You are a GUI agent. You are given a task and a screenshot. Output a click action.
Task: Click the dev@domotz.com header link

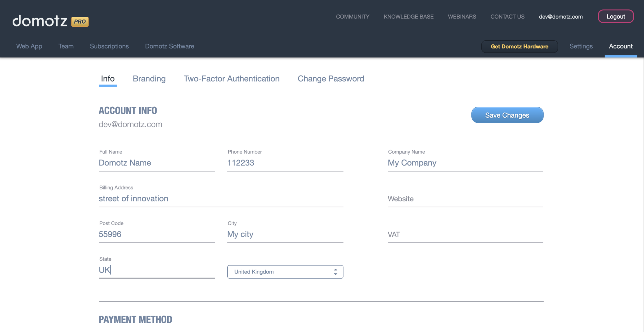click(x=561, y=17)
